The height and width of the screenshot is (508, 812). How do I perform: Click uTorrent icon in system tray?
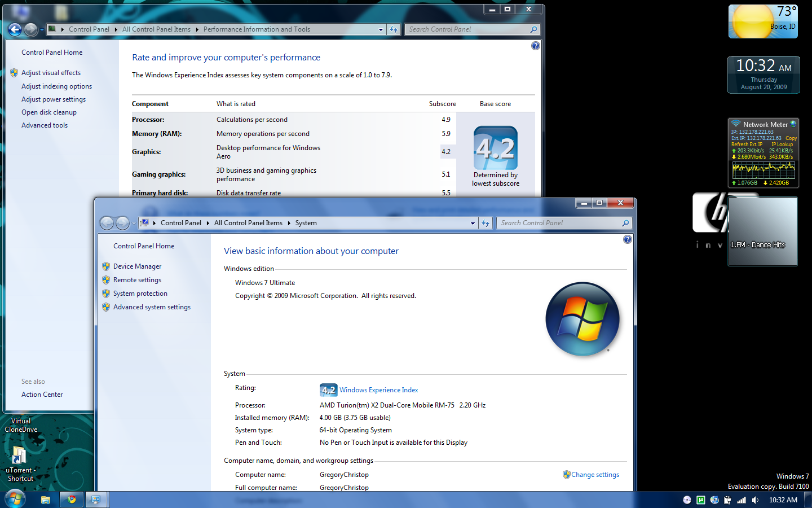[701, 500]
